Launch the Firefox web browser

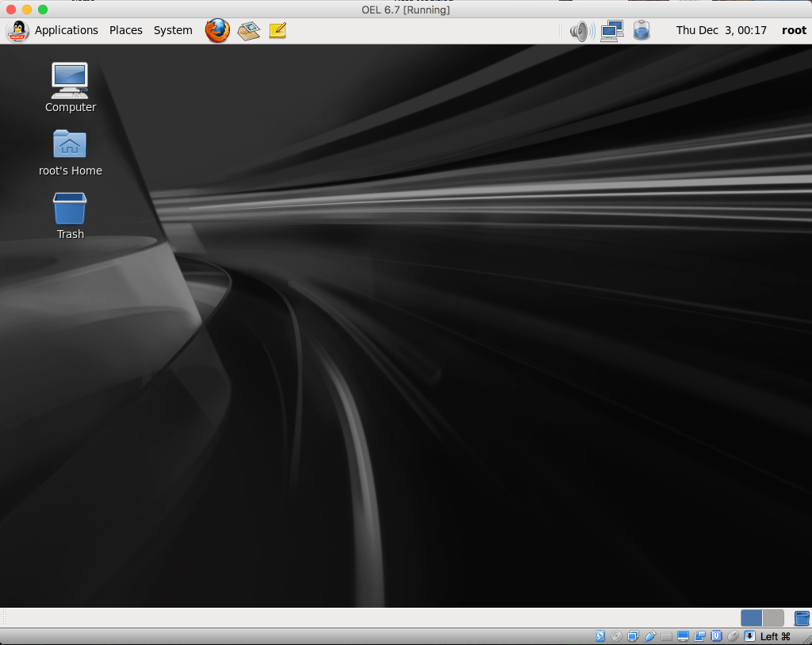pyautogui.click(x=217, y=31)
